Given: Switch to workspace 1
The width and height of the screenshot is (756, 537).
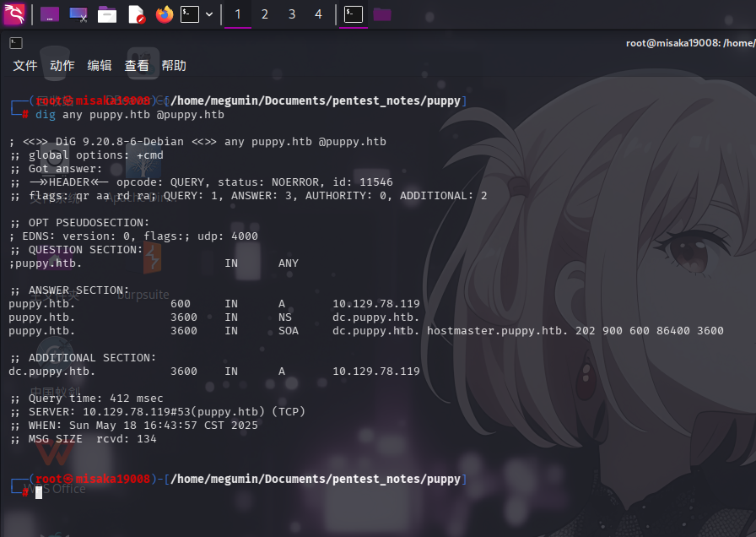Looking at the screenshot, I should [237, 14].
